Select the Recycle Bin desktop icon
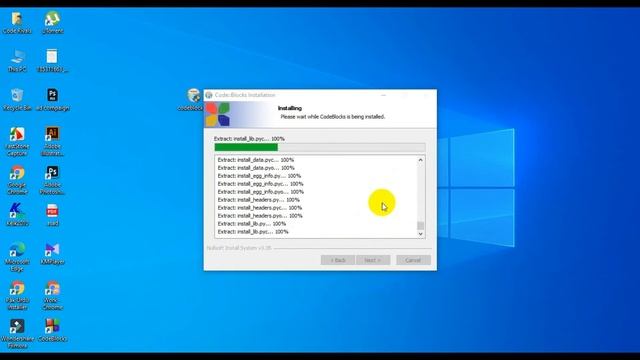Image resolution: width=640 pixels, height=360 pixels. (x=17, y=100)
